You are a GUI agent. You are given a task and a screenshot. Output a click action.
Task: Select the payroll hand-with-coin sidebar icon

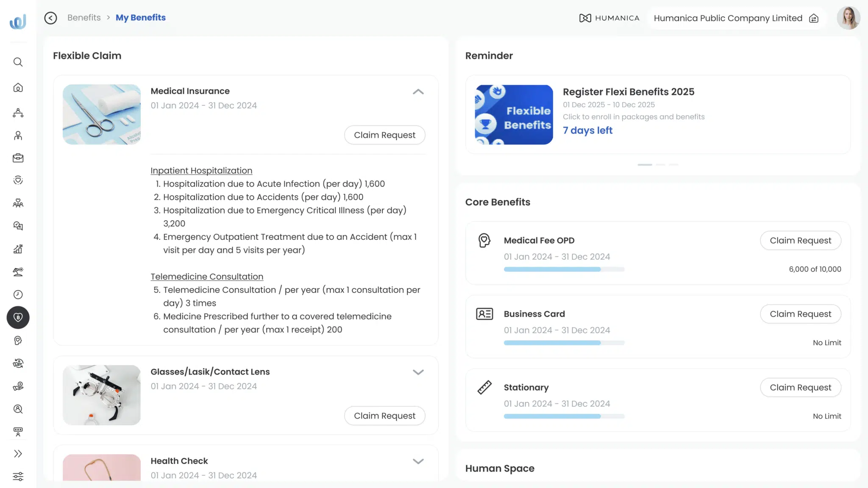click(18, 386)
